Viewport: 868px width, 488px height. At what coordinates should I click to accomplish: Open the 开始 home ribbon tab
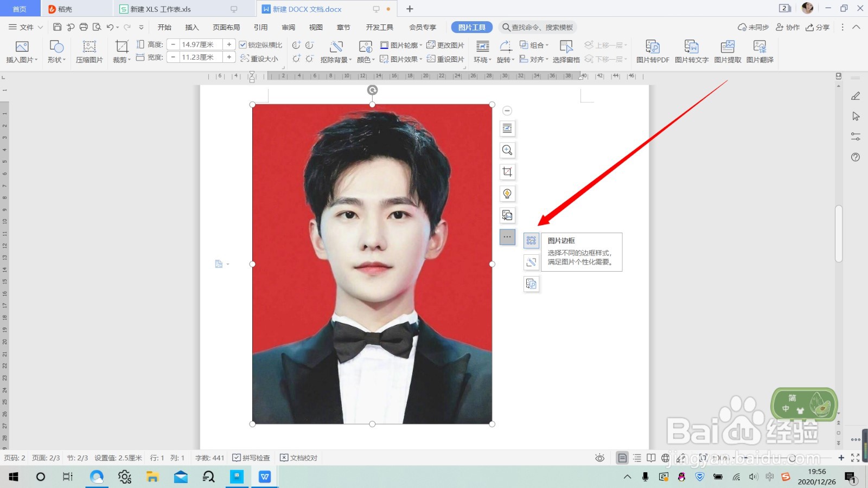click(x=164, y=27)
